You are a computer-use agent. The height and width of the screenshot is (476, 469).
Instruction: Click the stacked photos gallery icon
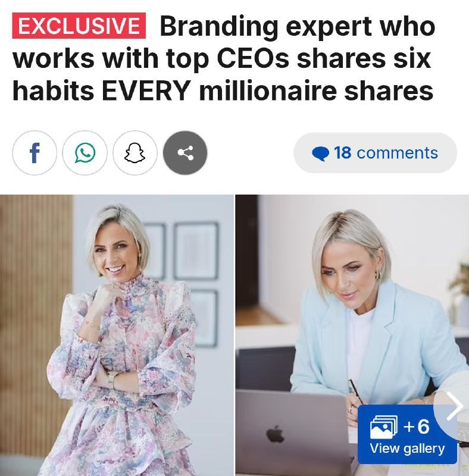384,427
